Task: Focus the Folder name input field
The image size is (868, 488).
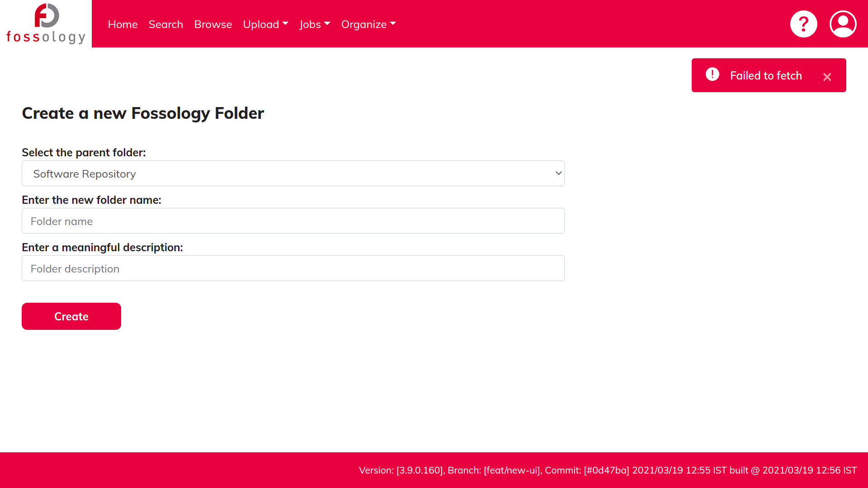Action: pos(293,221)
